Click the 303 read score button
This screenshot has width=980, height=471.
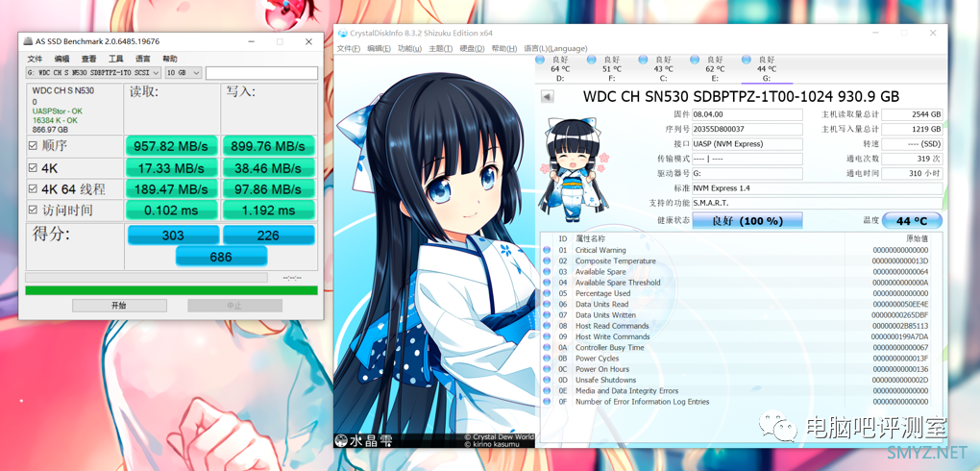click(x=173, y=235)
